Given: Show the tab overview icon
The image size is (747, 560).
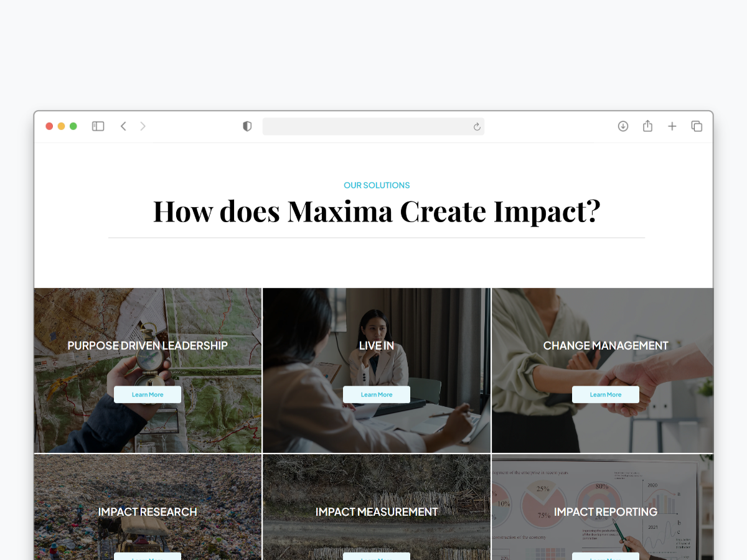Looking at the screenshot, I should (697, 126).
